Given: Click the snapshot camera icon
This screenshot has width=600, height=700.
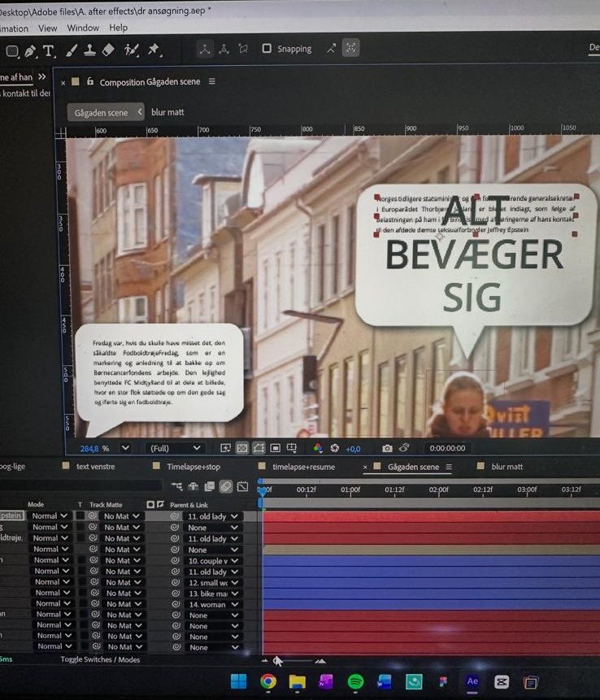Looking at the screenshot, I should 387,448.
